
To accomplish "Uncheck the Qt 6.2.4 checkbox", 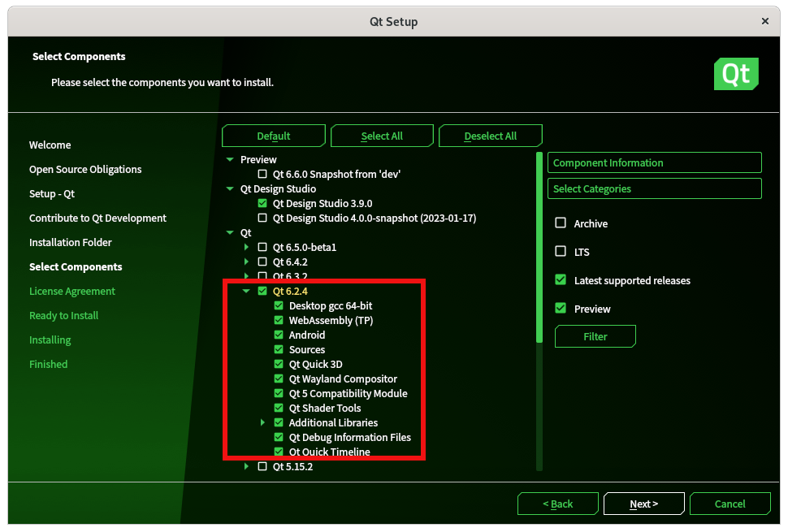I will tap(262, 290).
